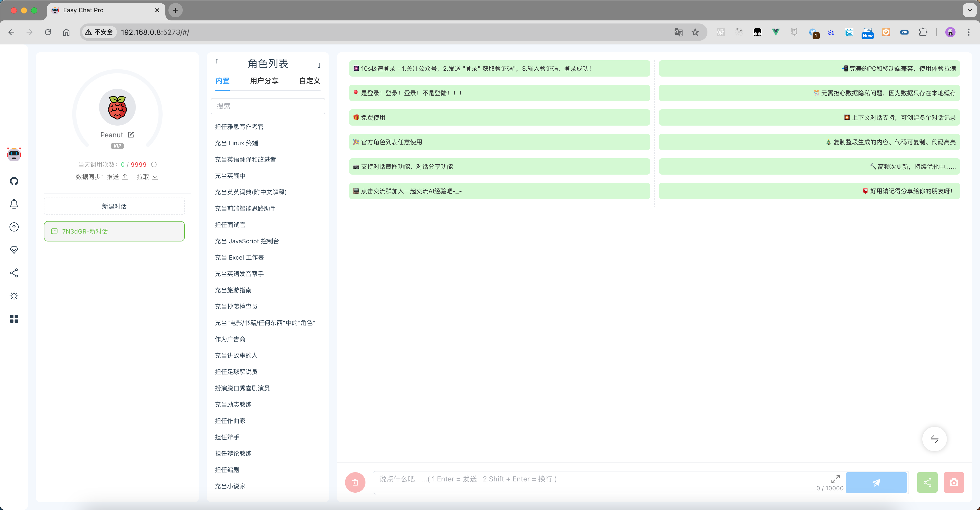Click the diamond VIP sidebar icon

[x=14, y=250]
